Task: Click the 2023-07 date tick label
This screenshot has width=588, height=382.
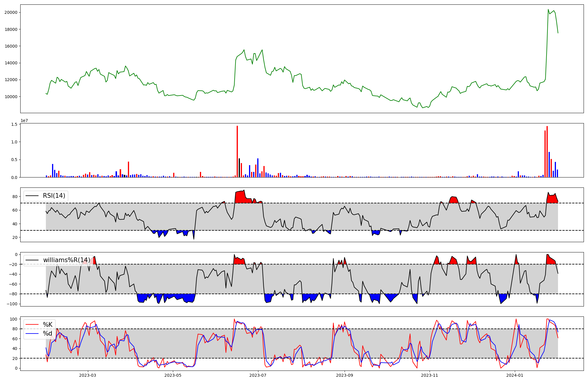Action: 258,375
